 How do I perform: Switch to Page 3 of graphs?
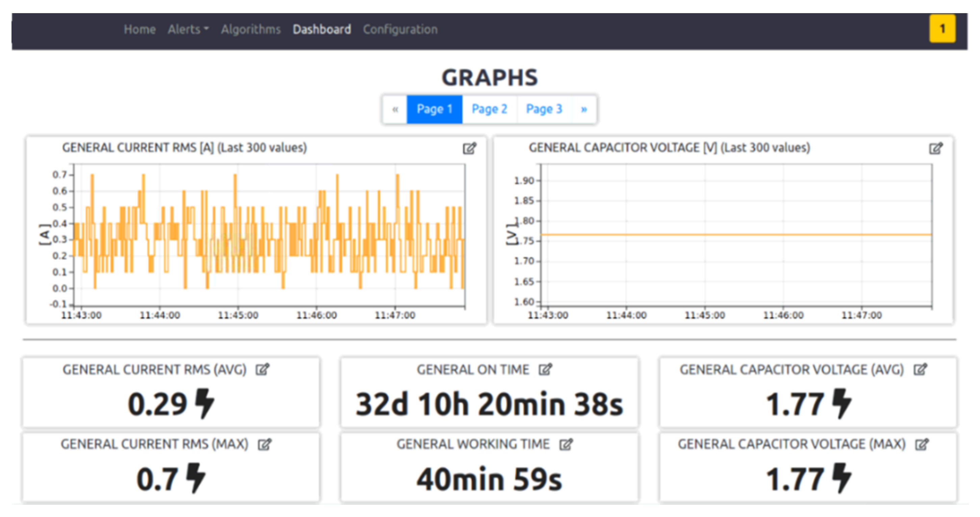pos(544,109)
